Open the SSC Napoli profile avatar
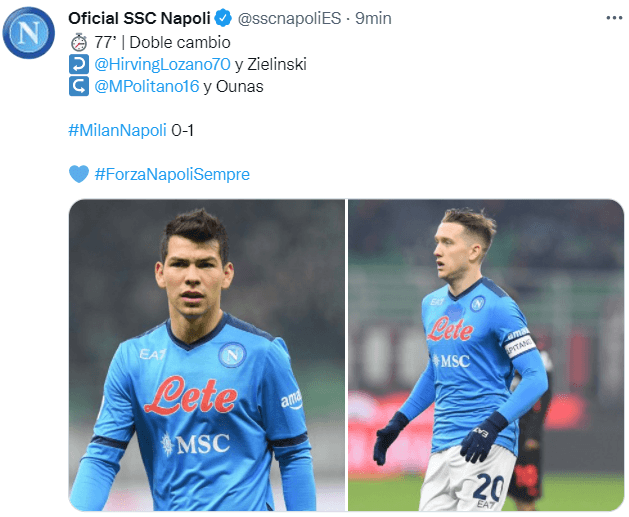This screenshot has height=517, width=629. coord(28,32)
